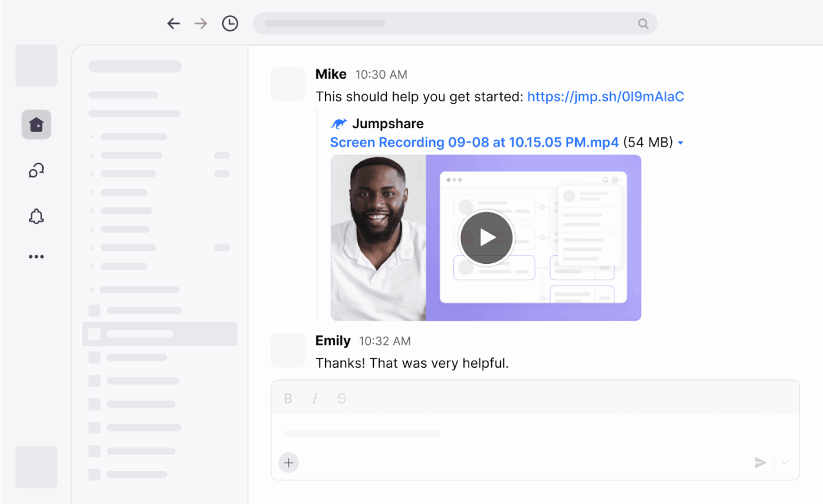Open attachments with the plus icon
This screenshot has width=823, height=504.
pos(289,462)
